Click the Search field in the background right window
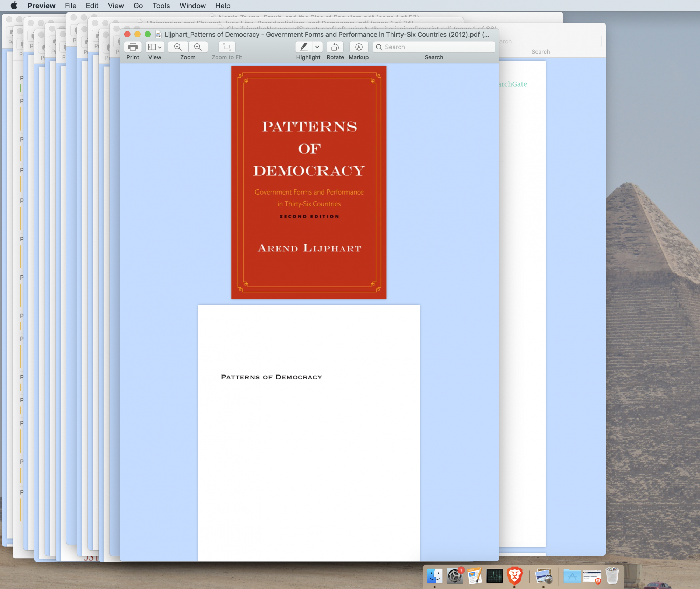This screenshot has height=589, width=700. pos(550,41)
